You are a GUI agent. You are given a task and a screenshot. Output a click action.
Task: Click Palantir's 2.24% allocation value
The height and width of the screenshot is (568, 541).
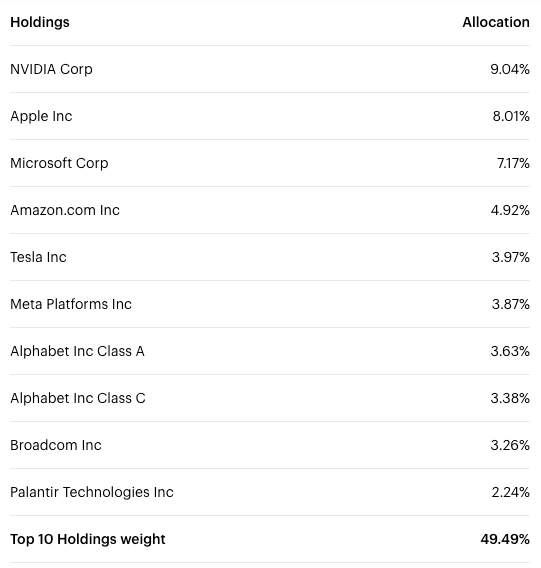click(x=511, y=492)
